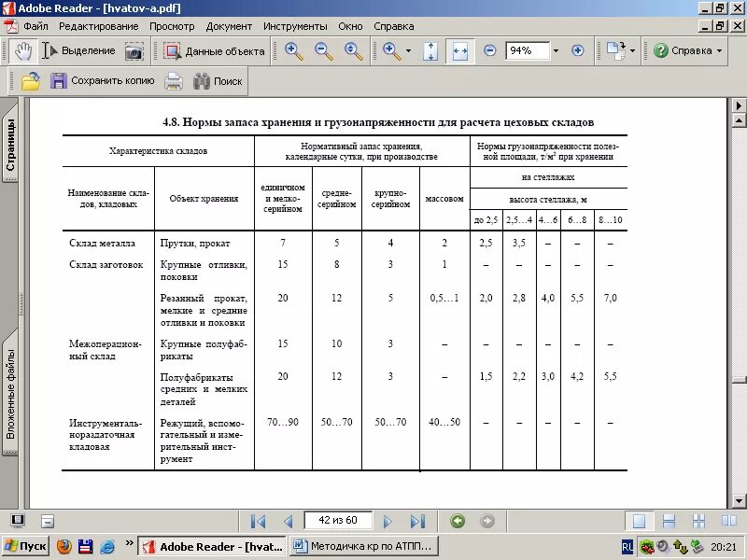This screenshot has height=560, width=747.
Task: Select the Hand tool
Action: pyautogui.click(x=22, y=51)
